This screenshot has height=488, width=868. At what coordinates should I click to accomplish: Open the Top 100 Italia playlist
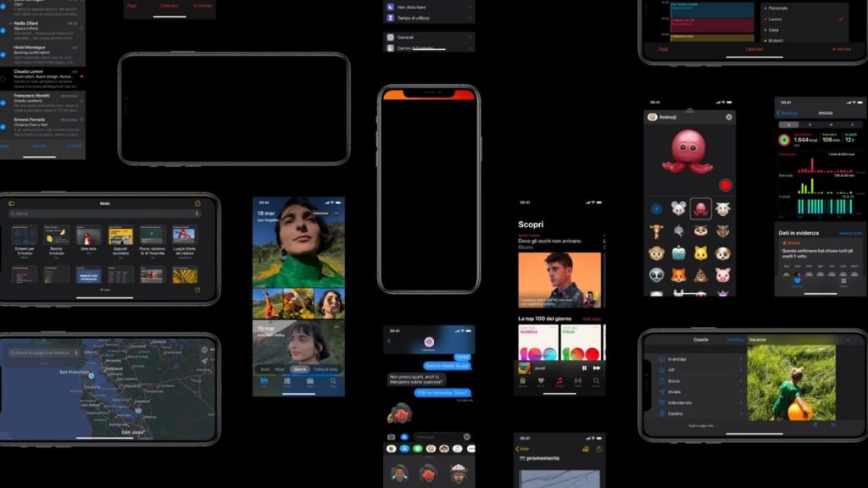[x=580, y=343]
